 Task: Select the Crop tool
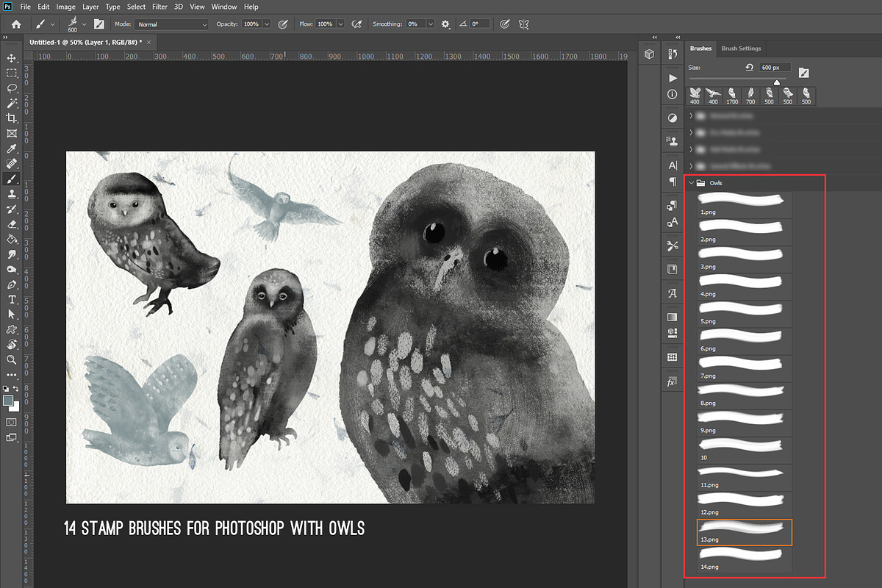[x=12, y=118]
